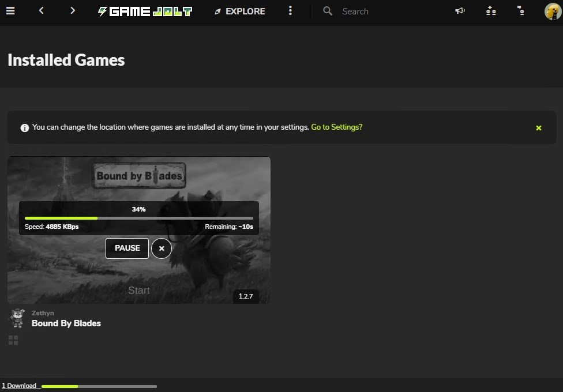The image size is (563, 392).
Task: Cancel the Bound By Blades download
Action: pyautogui.click(x=161, y=248)
